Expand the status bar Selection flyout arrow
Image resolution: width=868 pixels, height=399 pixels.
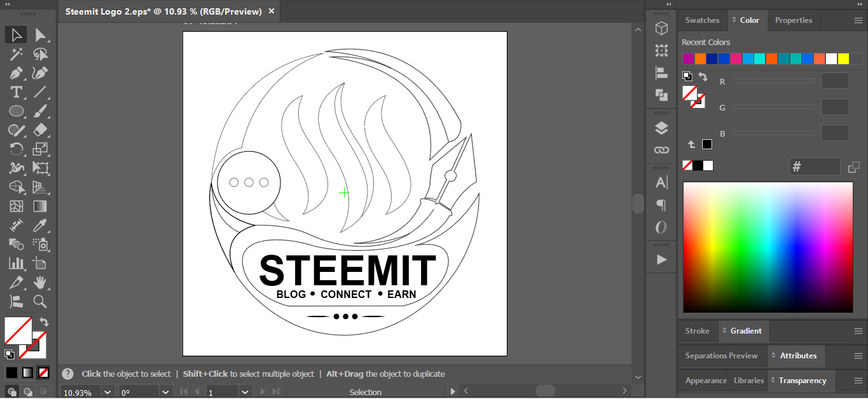(x=453, y=391)
